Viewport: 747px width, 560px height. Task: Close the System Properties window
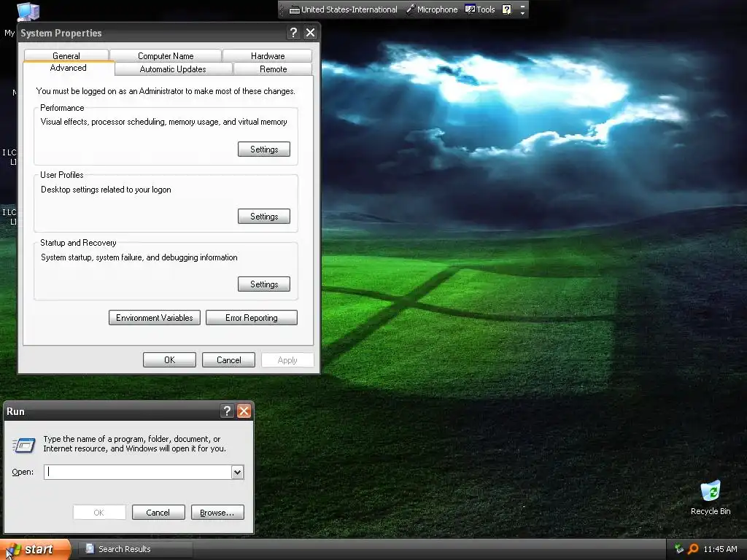310,32
